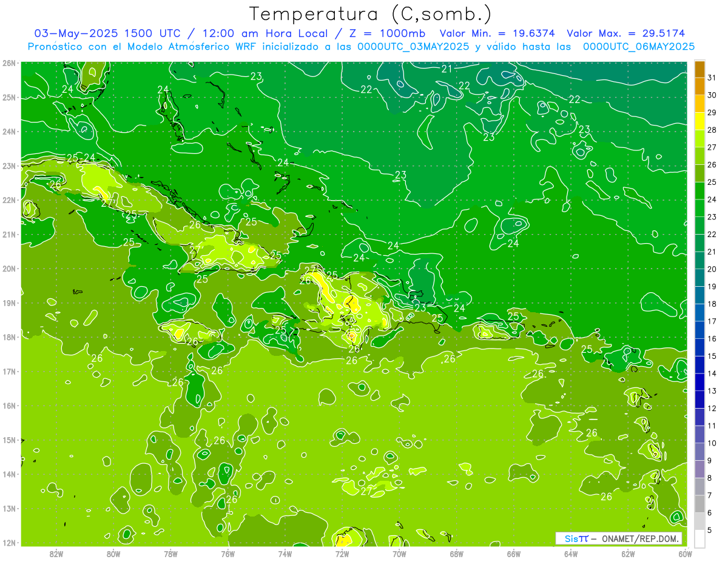Click the 15N latitude axis label

pos(8,440)
